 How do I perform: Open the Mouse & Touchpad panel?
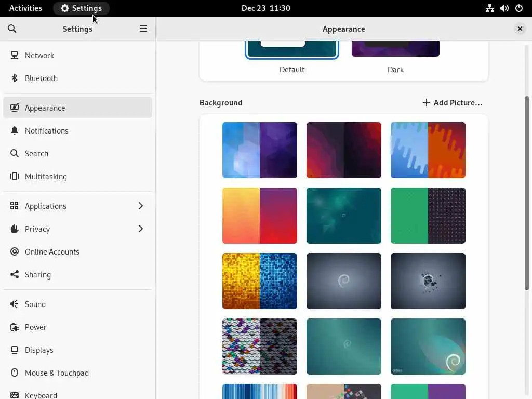[x=78, y=373]
